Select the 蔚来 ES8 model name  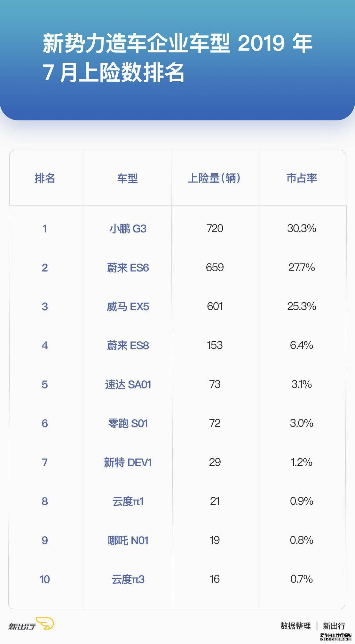128,346
